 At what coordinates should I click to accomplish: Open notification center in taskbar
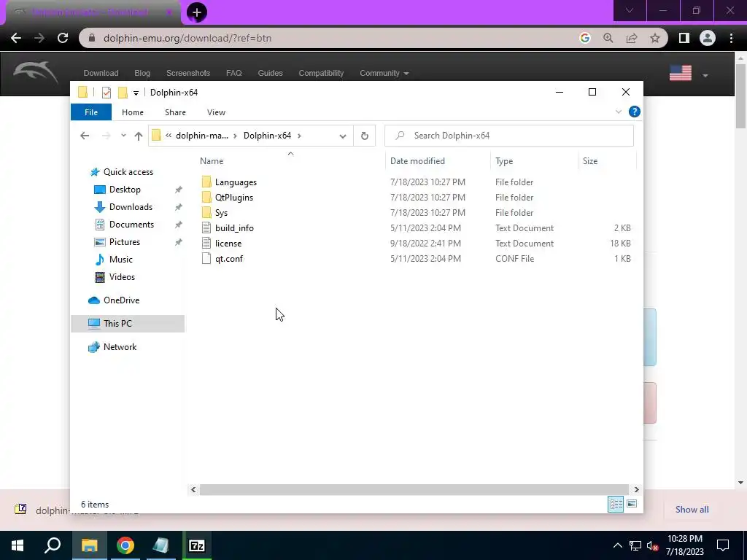click(723, 545)
